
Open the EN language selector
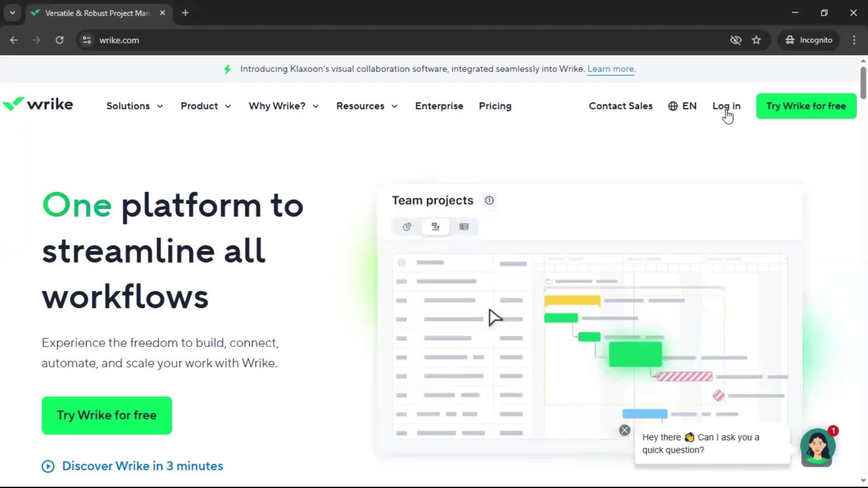[682, 106]
